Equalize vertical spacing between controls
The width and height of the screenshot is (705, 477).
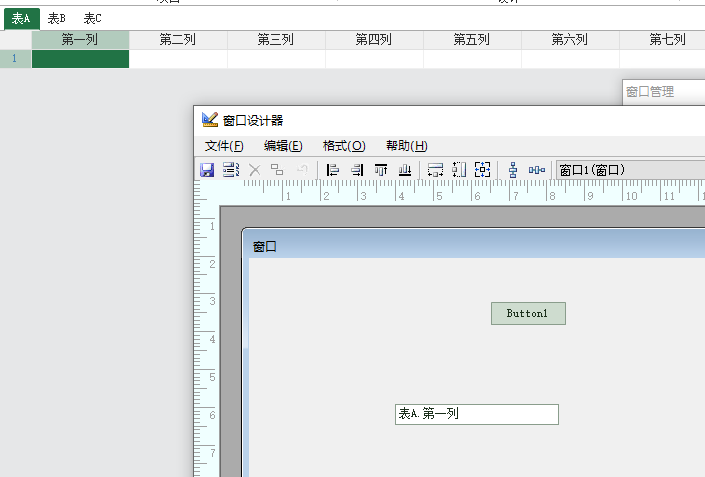(x=513, y=170)
